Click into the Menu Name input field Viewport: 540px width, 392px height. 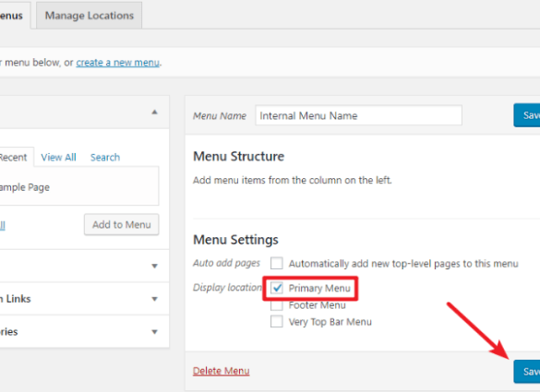coord(358,115)
